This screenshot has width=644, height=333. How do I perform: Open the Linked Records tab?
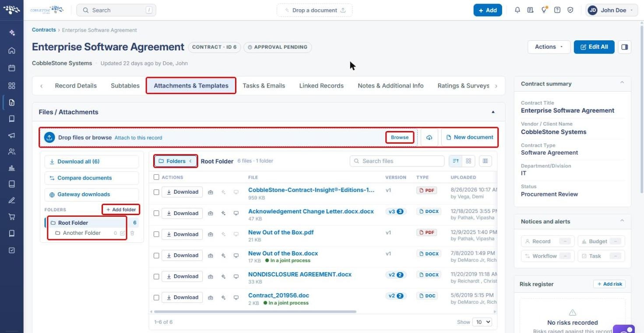pyautogui.click(x=321, y=86)
